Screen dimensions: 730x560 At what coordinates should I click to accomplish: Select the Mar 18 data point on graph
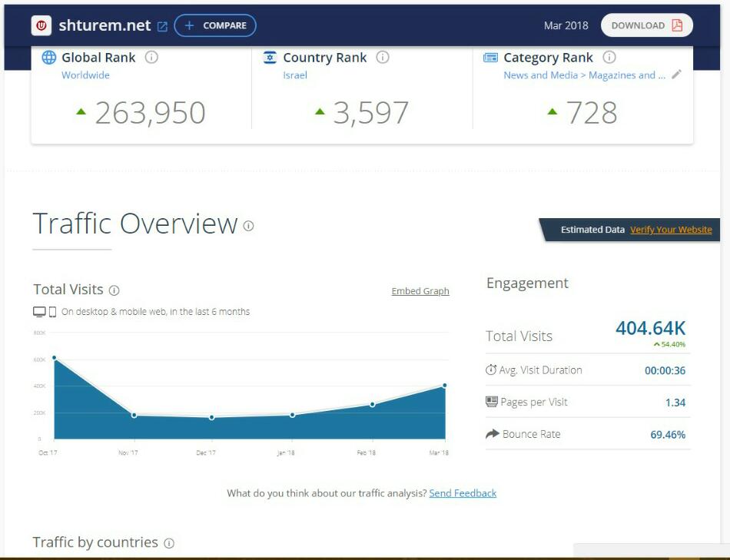tap(444, 386)
